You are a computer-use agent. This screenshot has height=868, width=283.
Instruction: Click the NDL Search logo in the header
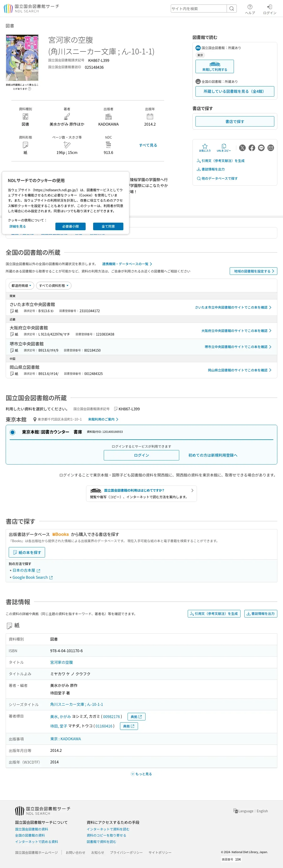coord(31,9)
